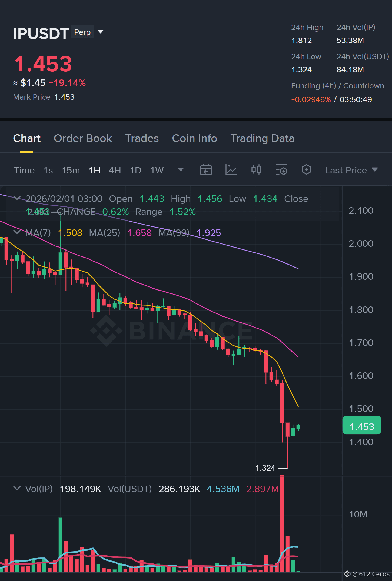Click the Time chart mode
The width and height of the screenshot is (392, 581).
(x=24, y=171)
